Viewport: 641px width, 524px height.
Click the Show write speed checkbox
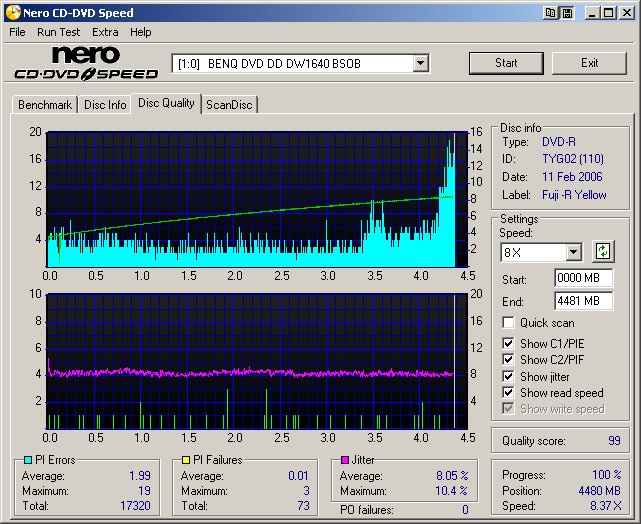click(508, 408)
